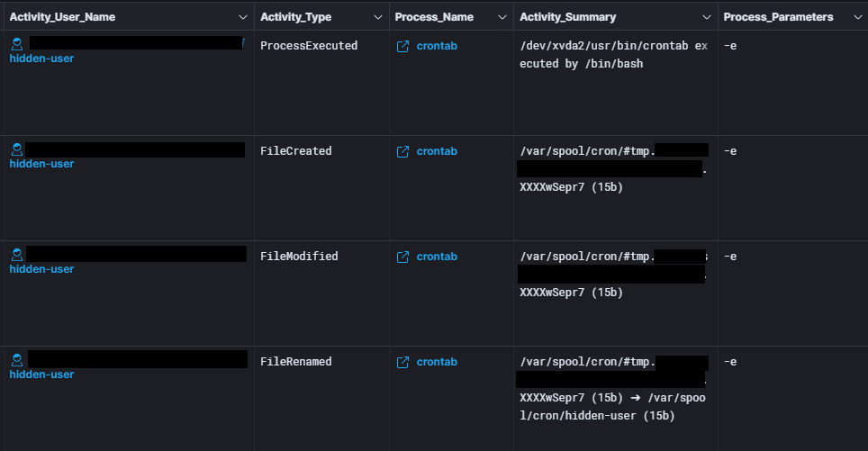Click crontab link in the FileCreated row
Image resolution: width=868 pixels, height=451 pixels.
pyautogui.click(x=437, y=151)
